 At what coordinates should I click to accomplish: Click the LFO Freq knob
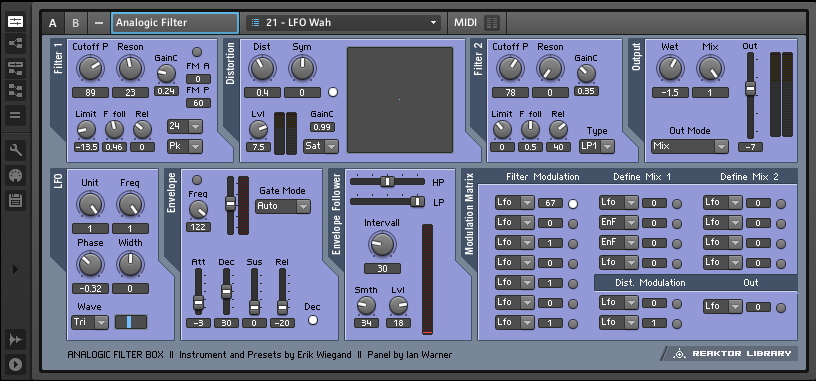coord(130,205)
